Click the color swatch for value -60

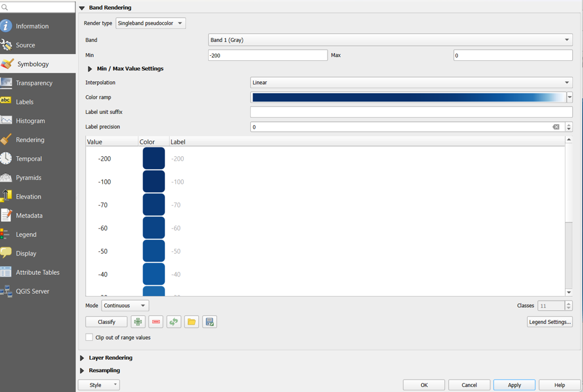click(154, 228)
